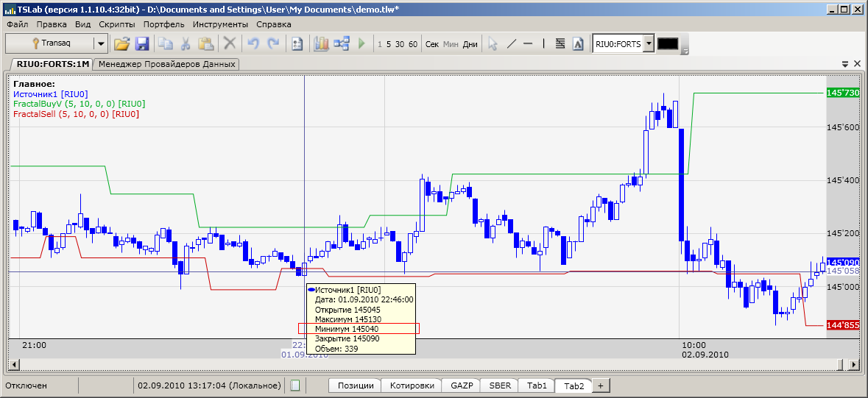Select the text label tool icon
Image resolution: width=868 pixels, height=398 pixels.
point(578,43)
